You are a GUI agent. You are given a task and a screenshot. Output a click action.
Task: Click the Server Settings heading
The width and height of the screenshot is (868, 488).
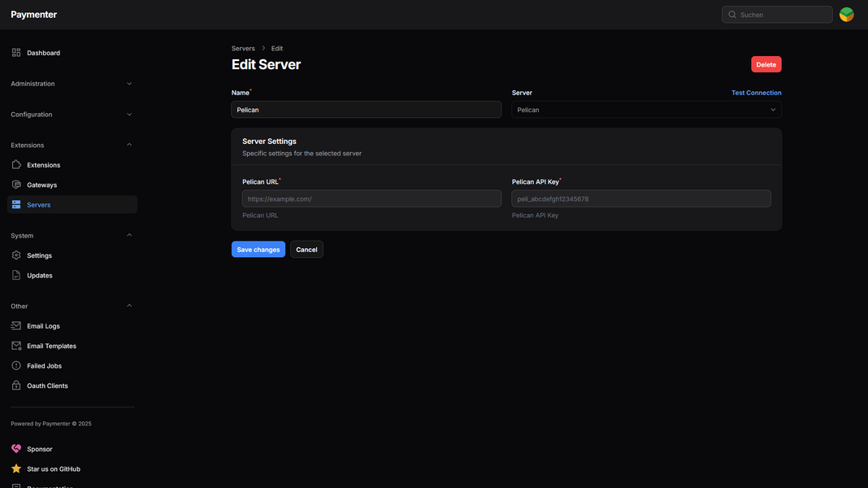(x=269, y=142)
